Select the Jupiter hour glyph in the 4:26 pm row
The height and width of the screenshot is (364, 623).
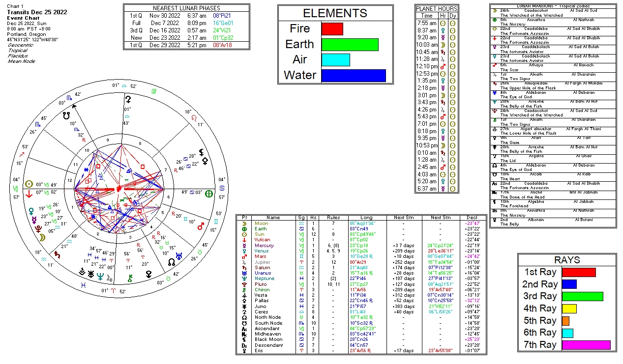point(443,110)
